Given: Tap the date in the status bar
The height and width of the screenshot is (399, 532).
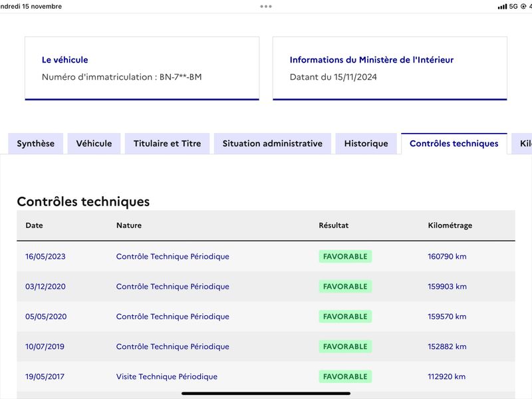Looking at the screenshot, I should coord(31,7).
